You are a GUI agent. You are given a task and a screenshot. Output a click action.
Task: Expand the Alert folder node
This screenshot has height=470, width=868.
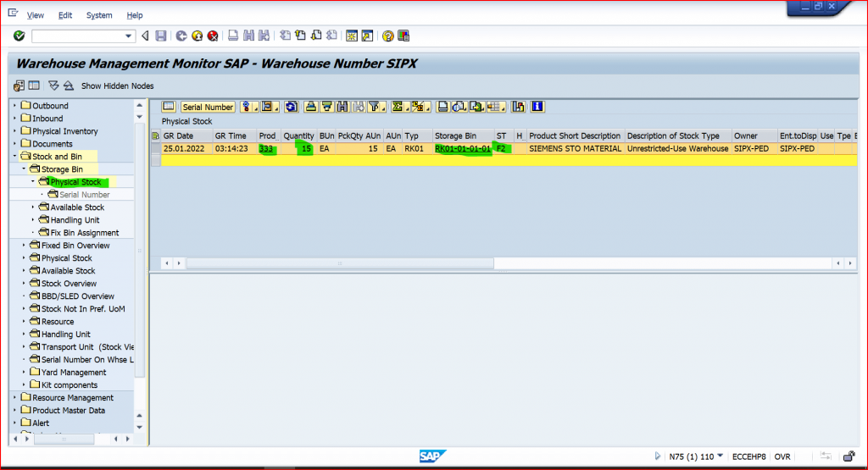[15, 423]
